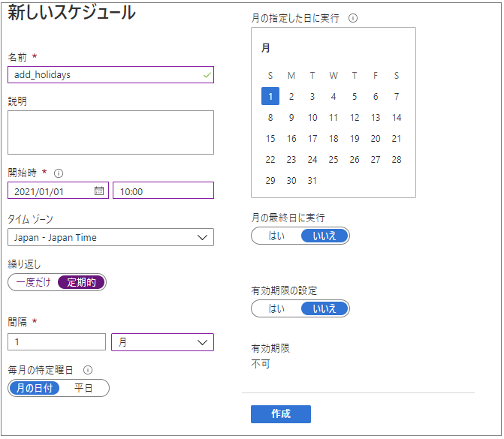The image size is (504, 439).
Task: Select 平日 monthly option
Action: 83,388
